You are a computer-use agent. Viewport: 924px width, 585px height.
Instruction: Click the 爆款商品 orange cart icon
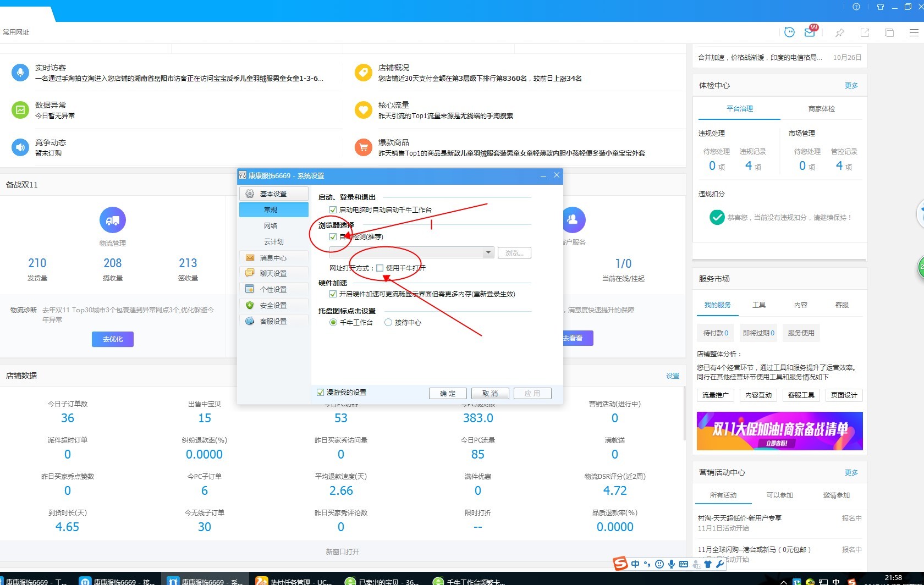[x=363, y=147]
